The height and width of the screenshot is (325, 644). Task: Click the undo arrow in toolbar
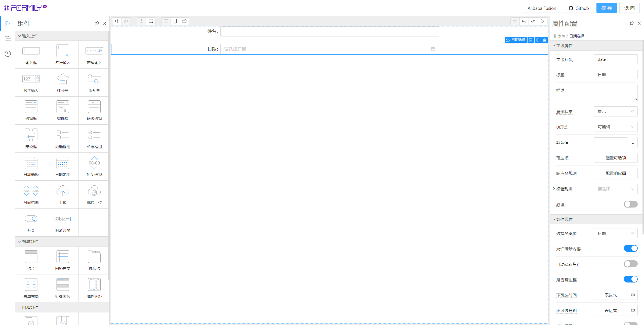(117, 21)
